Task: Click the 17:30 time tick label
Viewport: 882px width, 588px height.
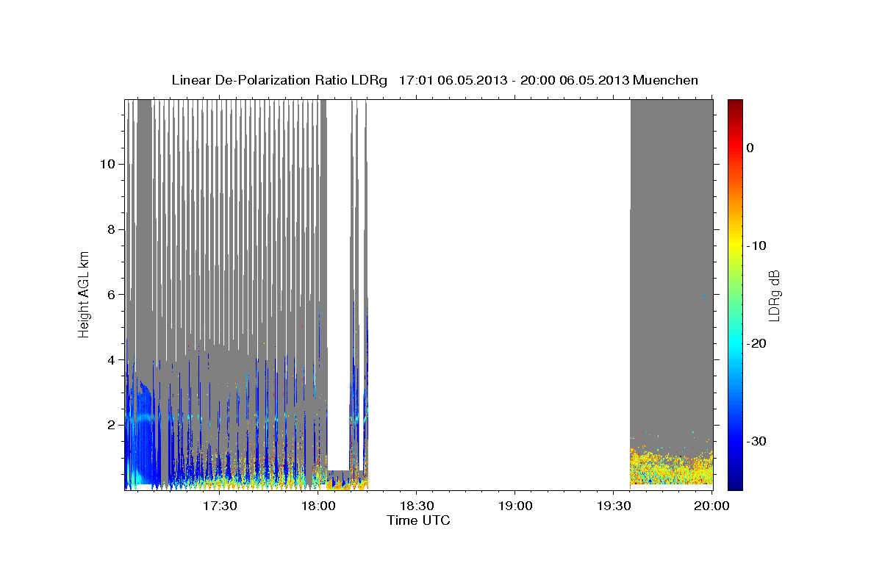Action: (x=220, y=506)
